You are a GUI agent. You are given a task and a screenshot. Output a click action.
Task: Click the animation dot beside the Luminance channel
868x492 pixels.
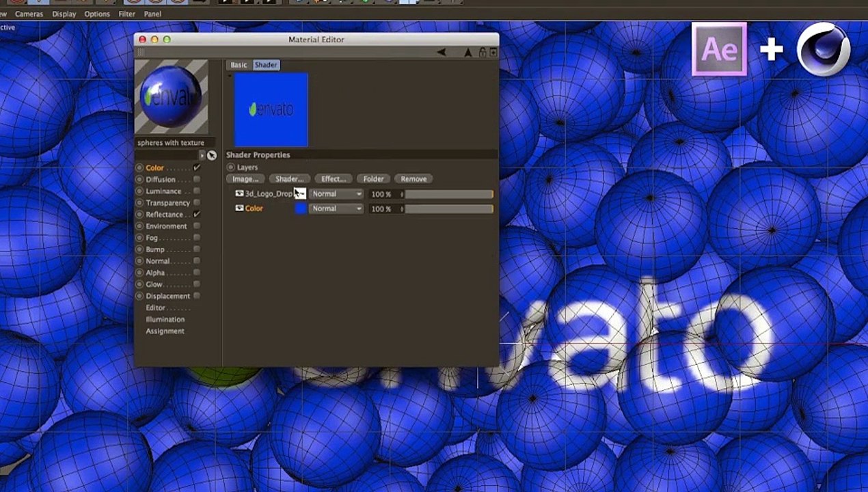[139, 191]
